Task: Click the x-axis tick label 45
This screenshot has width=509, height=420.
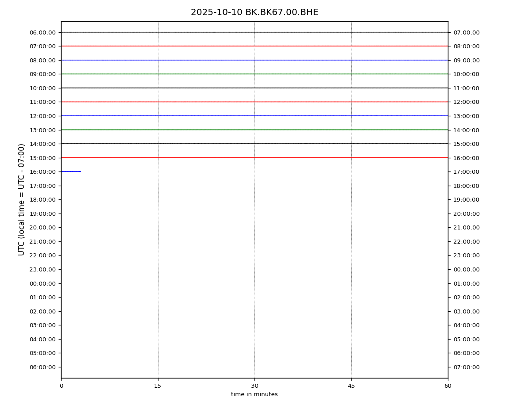Action: point(351,386)
